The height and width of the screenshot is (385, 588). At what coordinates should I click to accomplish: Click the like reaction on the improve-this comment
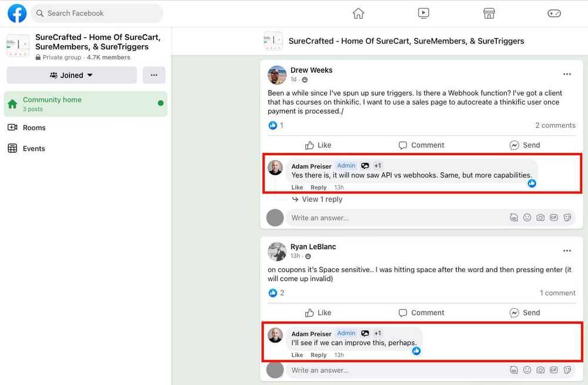click(416, 351)
